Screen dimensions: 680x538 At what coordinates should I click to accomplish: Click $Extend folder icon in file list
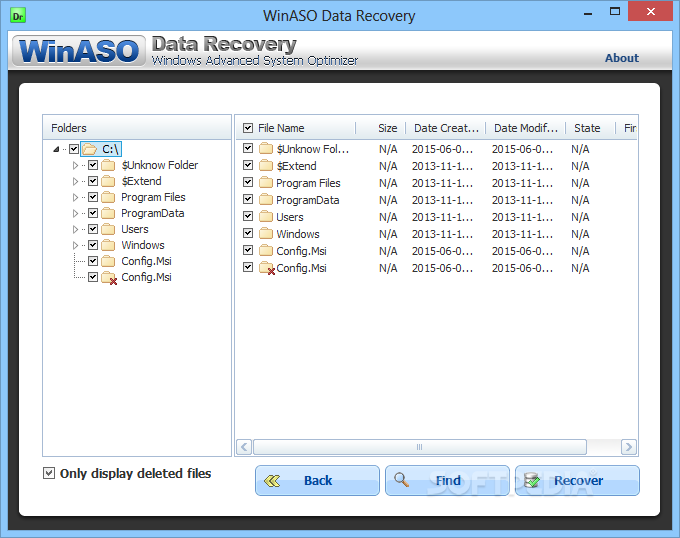[x=266, y=166]
